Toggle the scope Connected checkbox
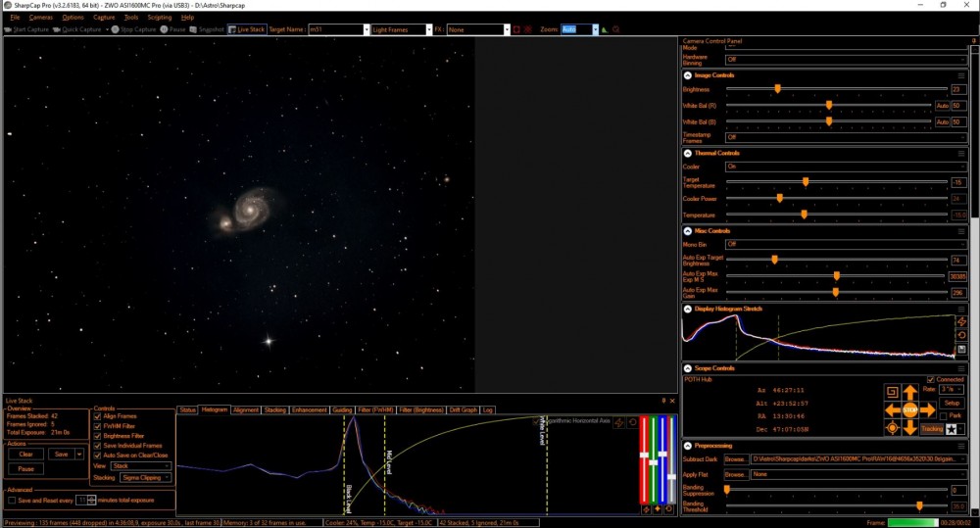This screenshot has height=528, width=980. pos(931,379)
